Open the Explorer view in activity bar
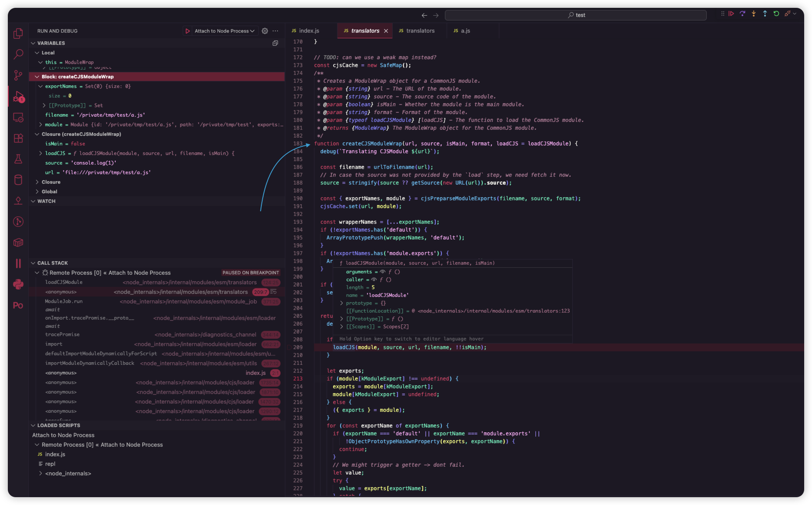The width and height of the screenshot is (812, 505). click(18, 34)
